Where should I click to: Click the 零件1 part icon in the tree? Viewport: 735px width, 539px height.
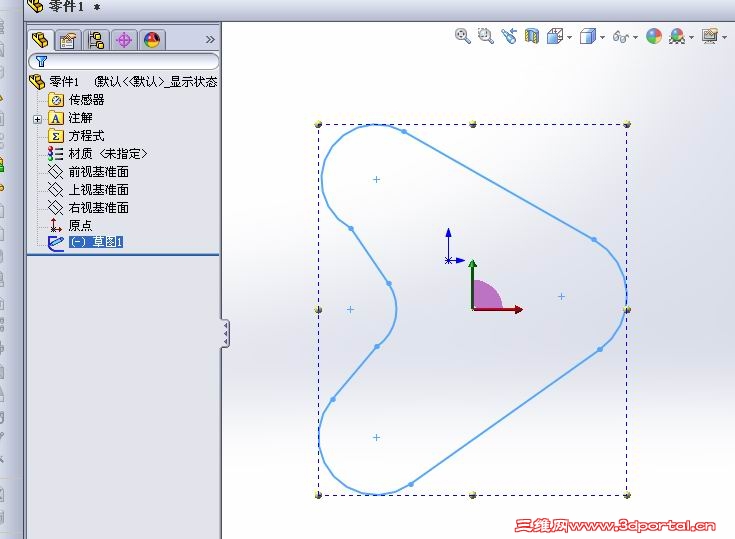[x=37, y=82]
